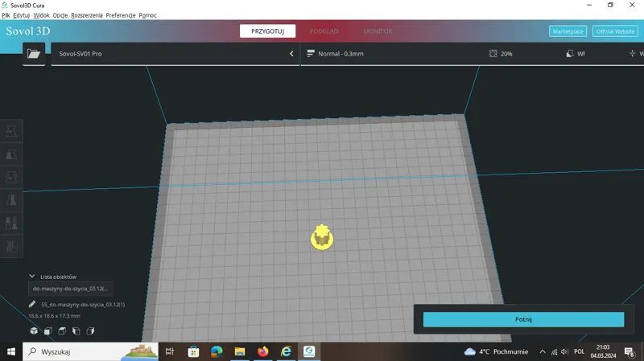Image resolution: width=644 pixels, height=361 pixels.
Task: Open the clock showing 21:03
Action: point(603,351)
